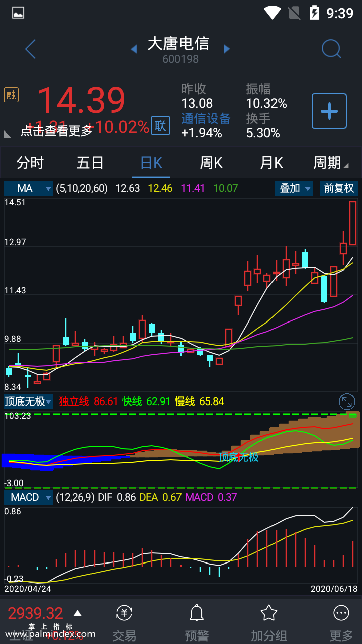Open the MACD indicator dropdown
The height and width of the screenshot is (644, 362).
click(29, 497)
